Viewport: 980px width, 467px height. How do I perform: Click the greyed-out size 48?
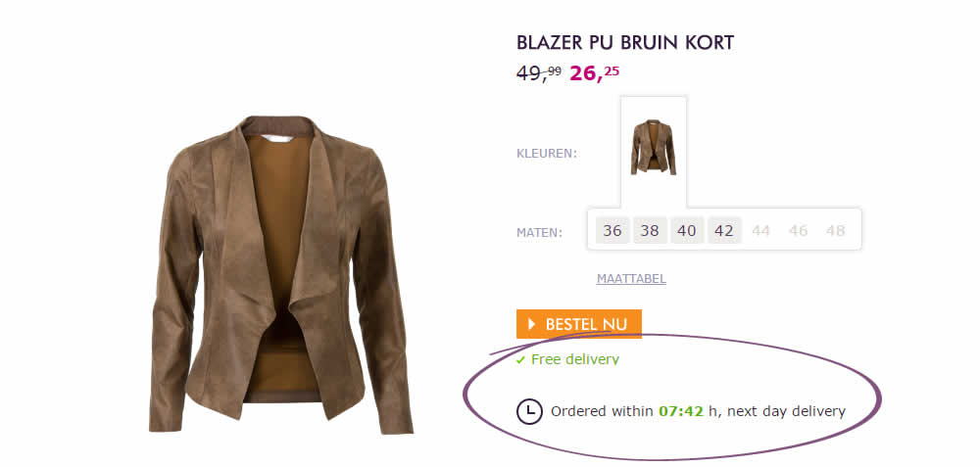[x=835, y=231]
